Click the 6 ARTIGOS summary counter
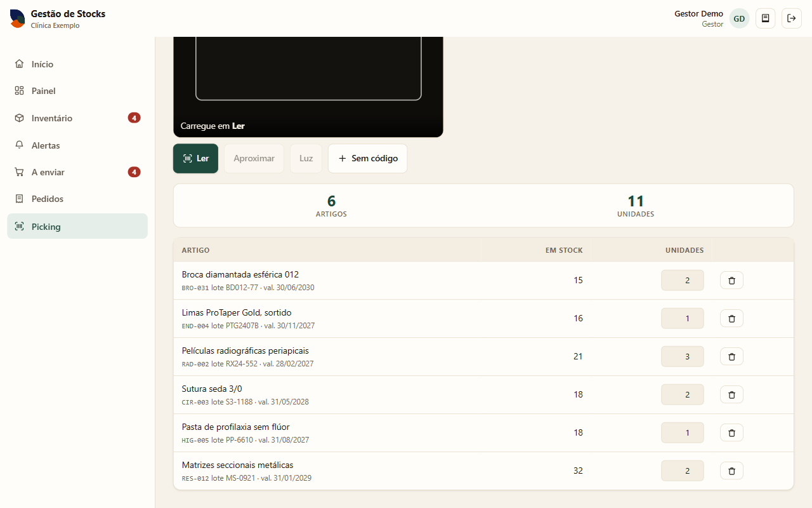Viewport: 812px width, 508px height. (x=331, y=206)
